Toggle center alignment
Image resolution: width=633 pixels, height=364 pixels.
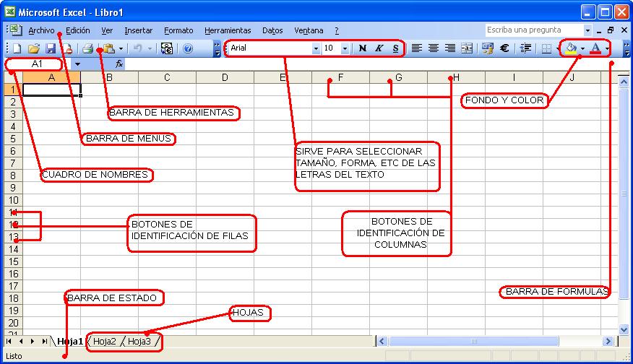pos(434,48)
